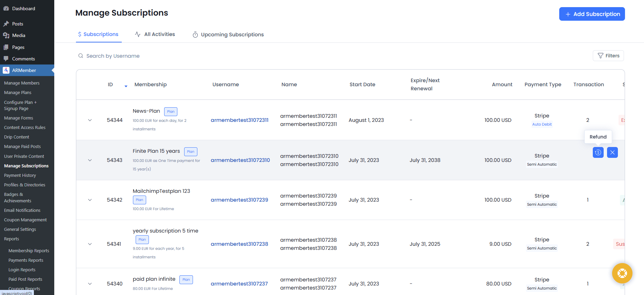Click the refund icon for subscription 54343
The image size is (644, 295).
pos(598,152)
